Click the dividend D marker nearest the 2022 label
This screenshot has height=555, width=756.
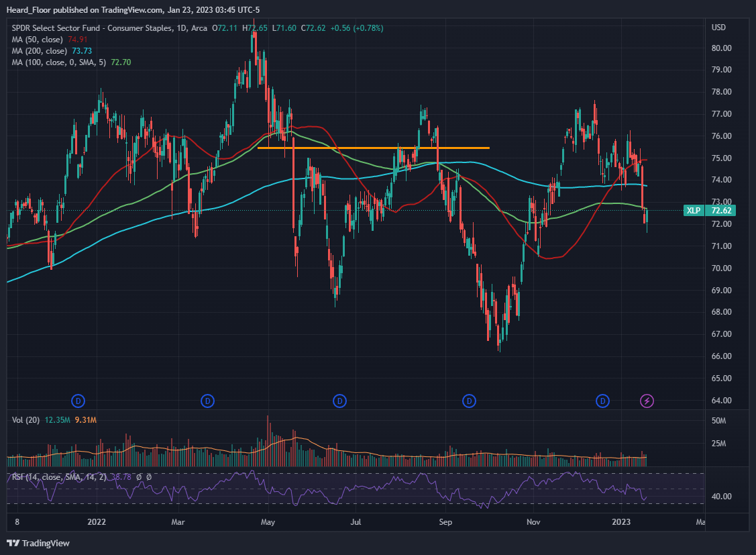78,401
